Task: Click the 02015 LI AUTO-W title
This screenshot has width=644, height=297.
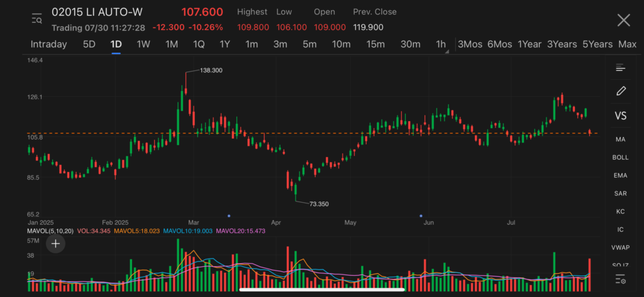Action: pyautogui.click(x=97, y=13)
